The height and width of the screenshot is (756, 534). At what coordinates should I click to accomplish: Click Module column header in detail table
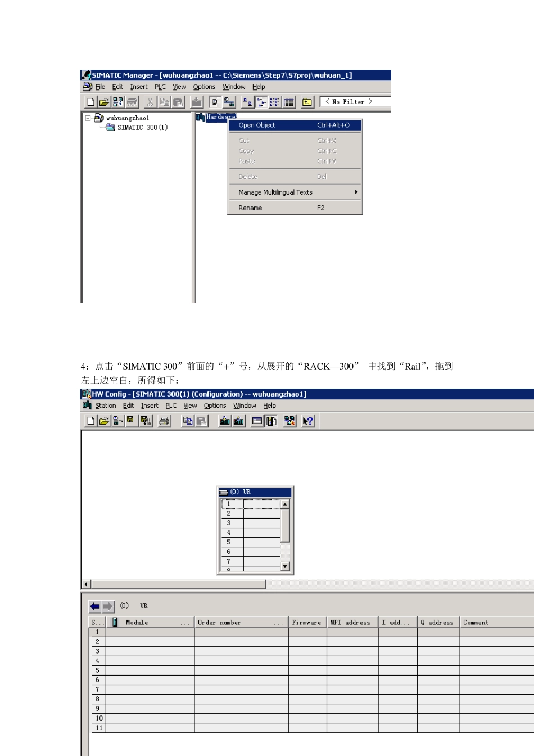(150, 623)
